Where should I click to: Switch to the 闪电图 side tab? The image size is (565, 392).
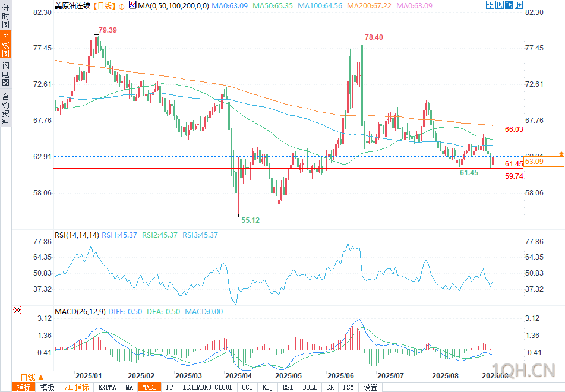pyautogui.click(x=5, y=74)
